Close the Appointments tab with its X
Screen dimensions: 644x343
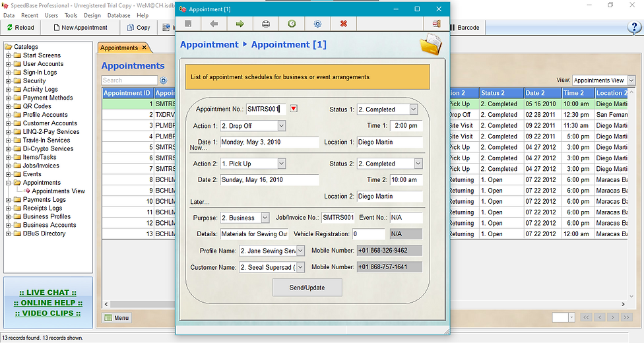144,47
